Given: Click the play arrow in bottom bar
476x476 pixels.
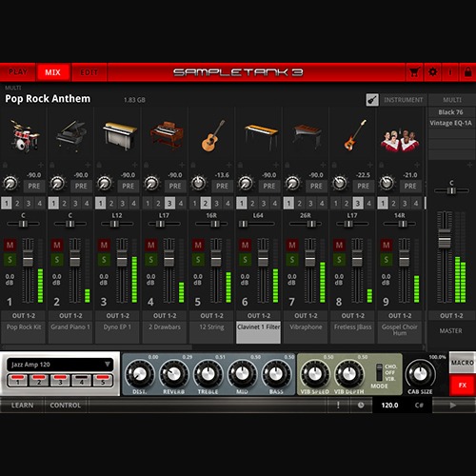Looking at the screenshot, I should coord(453,406).
